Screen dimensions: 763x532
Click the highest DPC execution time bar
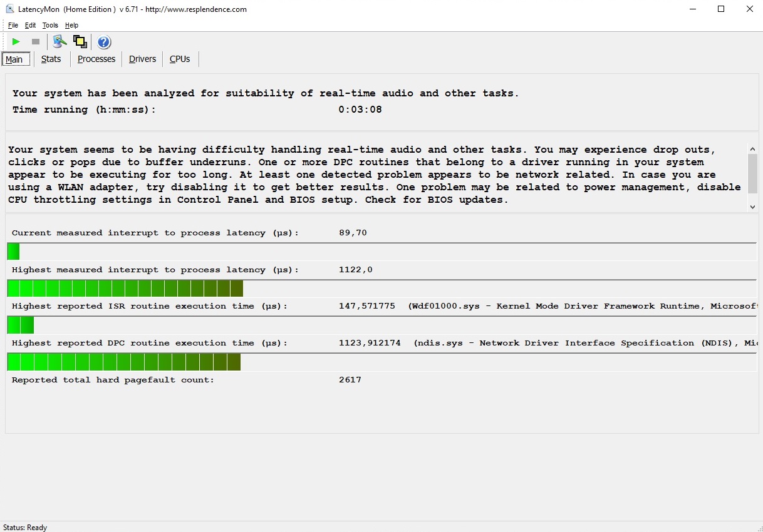tap(381, 362)
